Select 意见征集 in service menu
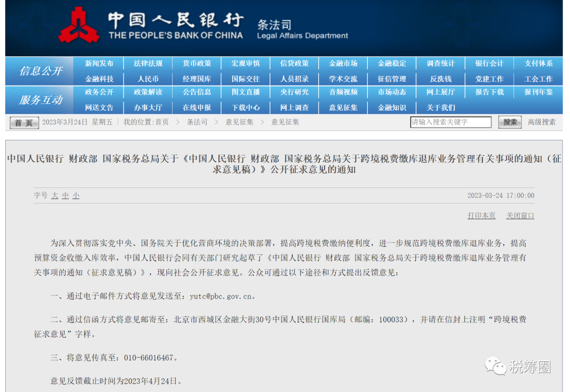This screenshot has width=570, height=392. click(343, 108)
